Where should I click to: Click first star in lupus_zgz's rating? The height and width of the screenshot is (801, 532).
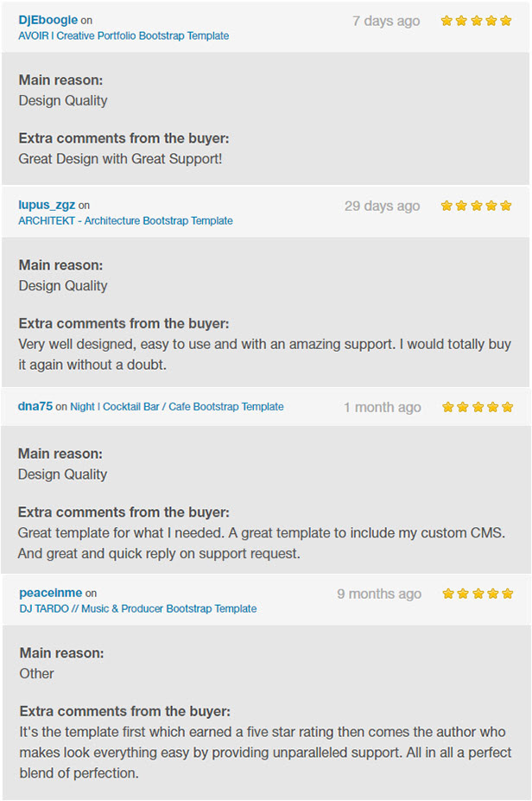pos(446,206)
